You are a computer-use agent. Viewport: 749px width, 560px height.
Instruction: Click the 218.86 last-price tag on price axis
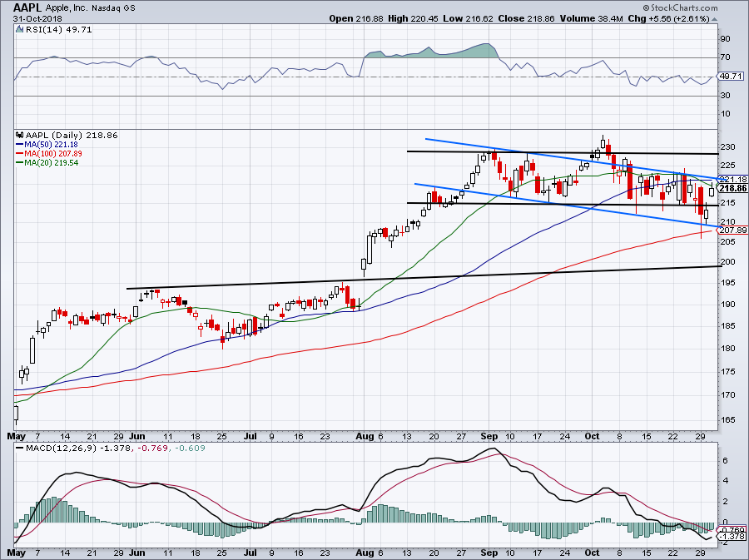point(732,188)
